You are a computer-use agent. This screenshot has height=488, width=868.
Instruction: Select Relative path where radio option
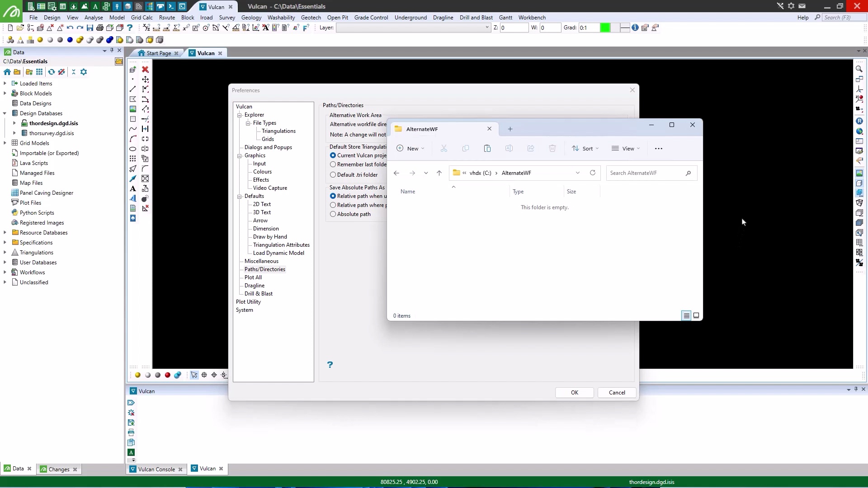click(x=333, y=205)
